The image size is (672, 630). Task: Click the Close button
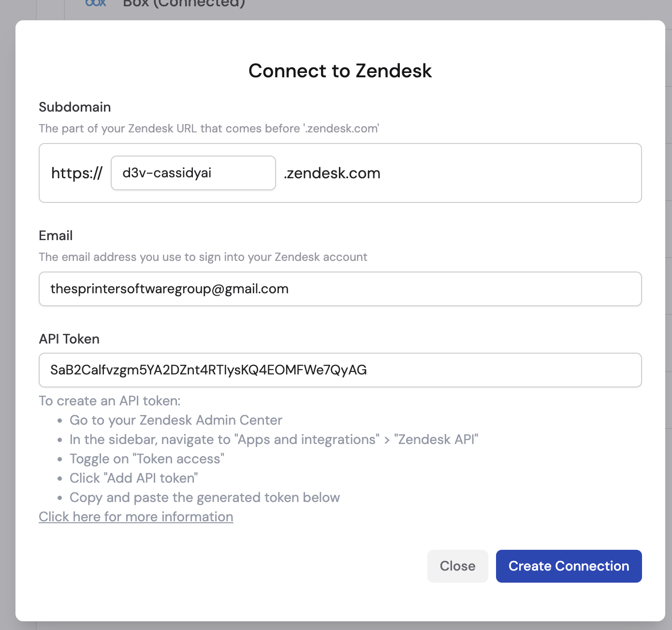click(457, 566)
